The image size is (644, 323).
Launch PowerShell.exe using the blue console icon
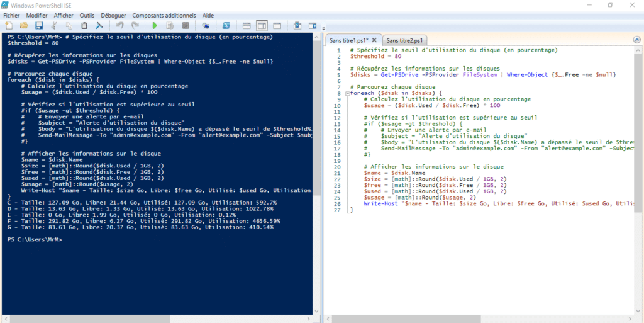[x=224, y=26]
